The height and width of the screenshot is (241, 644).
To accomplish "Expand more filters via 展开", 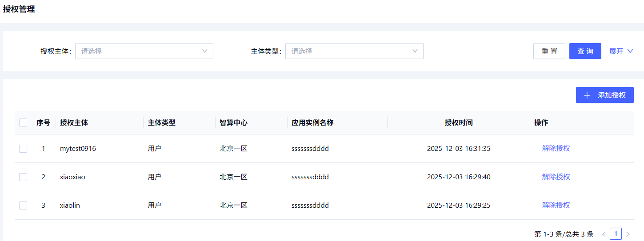I will coord(616,51).
